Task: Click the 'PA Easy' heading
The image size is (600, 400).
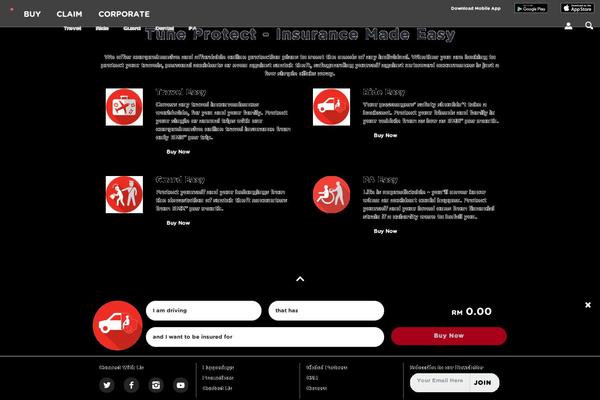Action: [x=380, y=180]
